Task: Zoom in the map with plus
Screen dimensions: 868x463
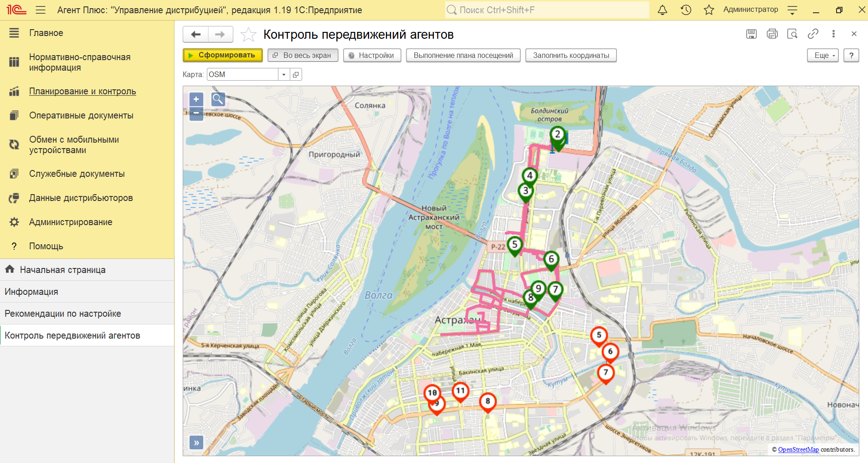Action: [196, 99]
